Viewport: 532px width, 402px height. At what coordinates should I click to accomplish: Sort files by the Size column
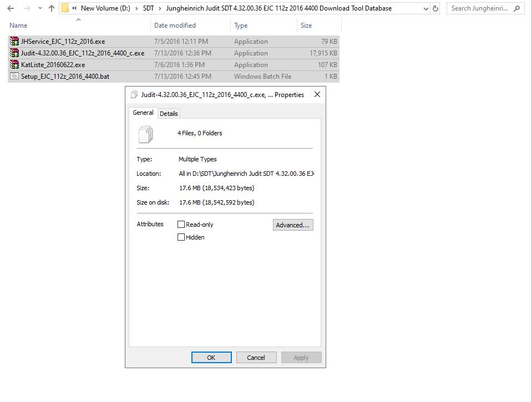[x=306, y=26]
